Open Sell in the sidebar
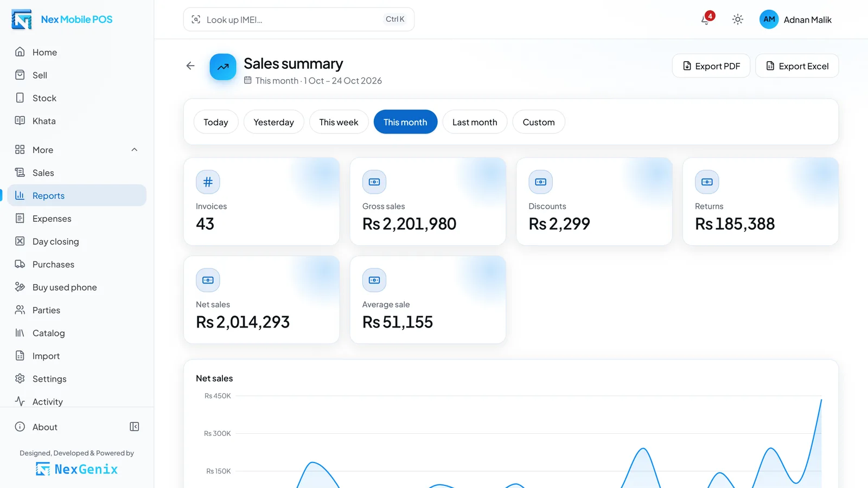The image size is (868, 488). point(77,75)
